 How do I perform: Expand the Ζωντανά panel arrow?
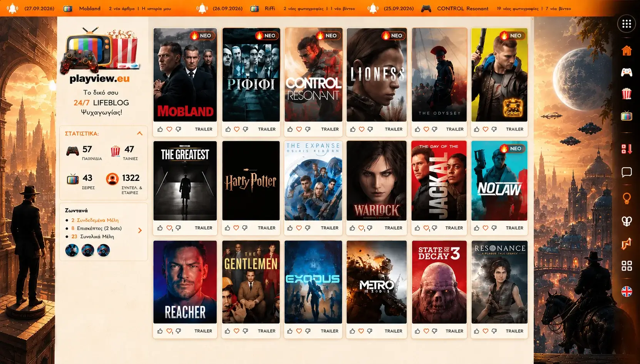(x=140, y=230)
